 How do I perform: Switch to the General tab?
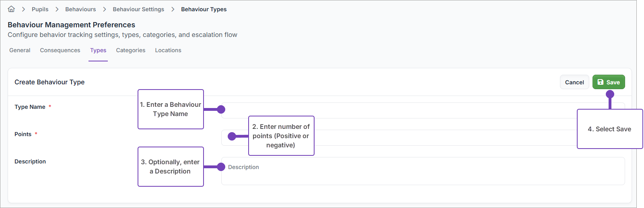pos(20,50)
